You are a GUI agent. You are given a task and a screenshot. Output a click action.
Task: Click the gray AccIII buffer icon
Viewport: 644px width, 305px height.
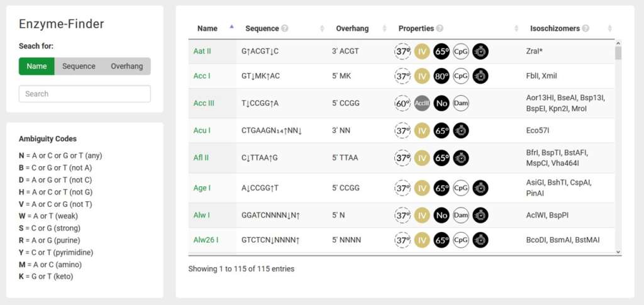pyautogui.click(x=422, y=103)
